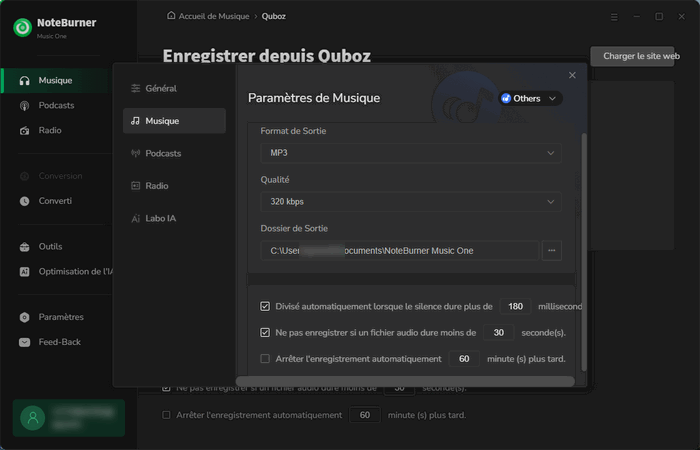
Task: Click the 180 milliseconds input field
Action: click(x=515, y=306)
